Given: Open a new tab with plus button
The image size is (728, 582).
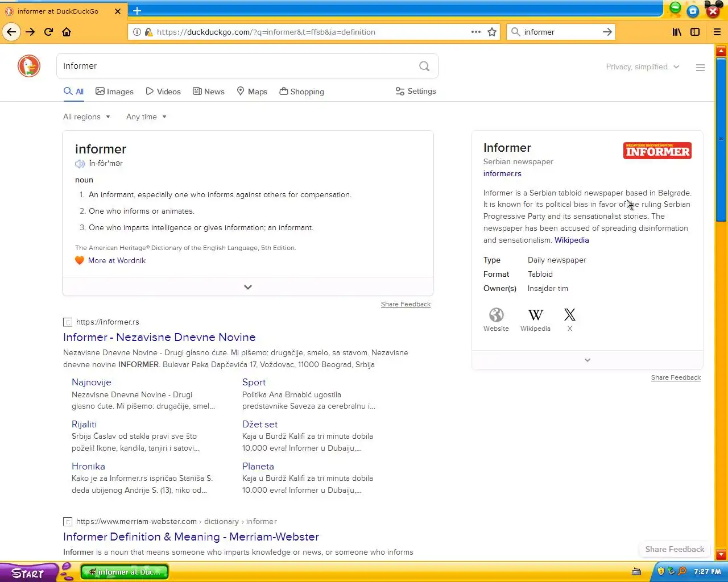Looking at the screenshot, I should click(x=137, y=10).
